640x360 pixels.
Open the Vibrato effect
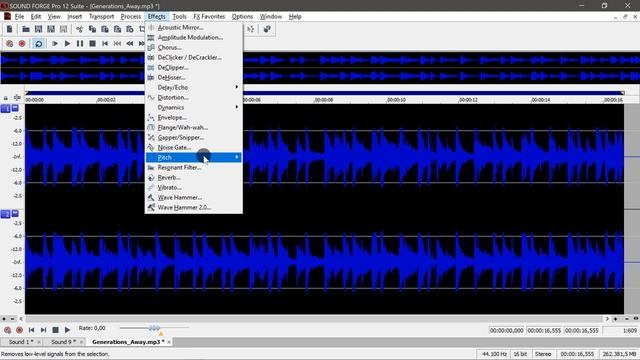[194, 187]
